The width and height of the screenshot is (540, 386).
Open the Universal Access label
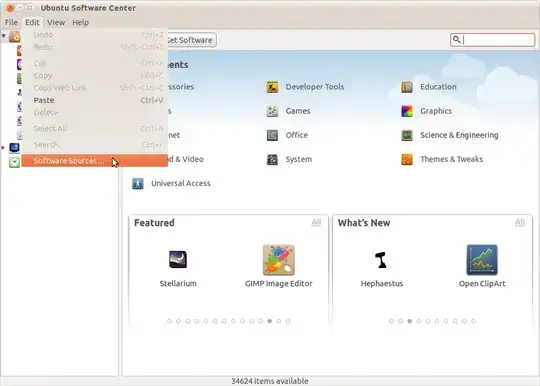(181, 183)
